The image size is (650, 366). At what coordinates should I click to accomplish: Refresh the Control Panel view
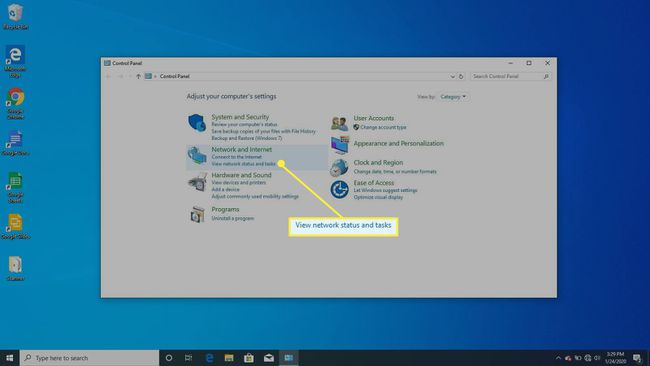461,76
